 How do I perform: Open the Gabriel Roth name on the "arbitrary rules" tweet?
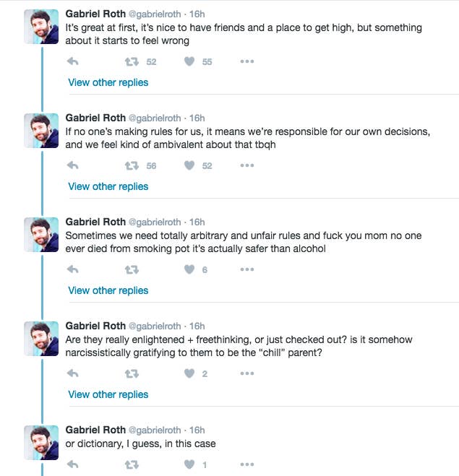coord(95,222)
